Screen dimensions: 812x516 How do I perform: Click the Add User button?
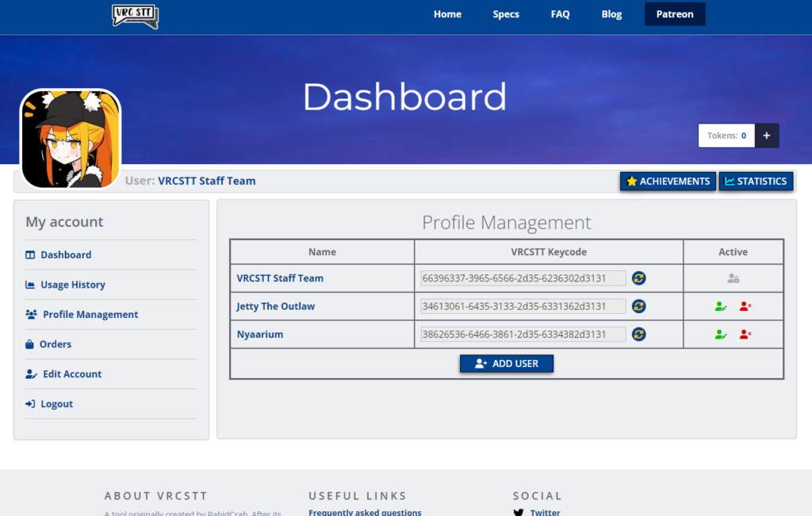tap(507, 364)
